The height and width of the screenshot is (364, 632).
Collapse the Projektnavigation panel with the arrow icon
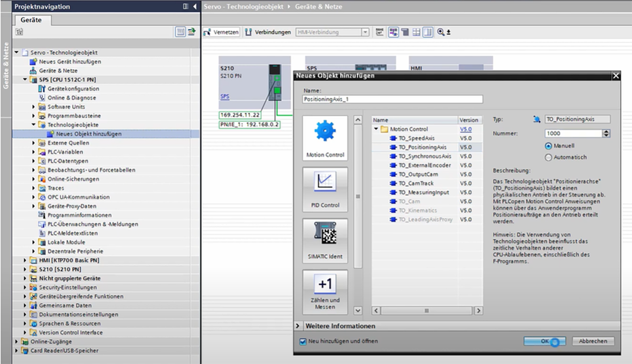pyautogui.click(x=195, y=7)
